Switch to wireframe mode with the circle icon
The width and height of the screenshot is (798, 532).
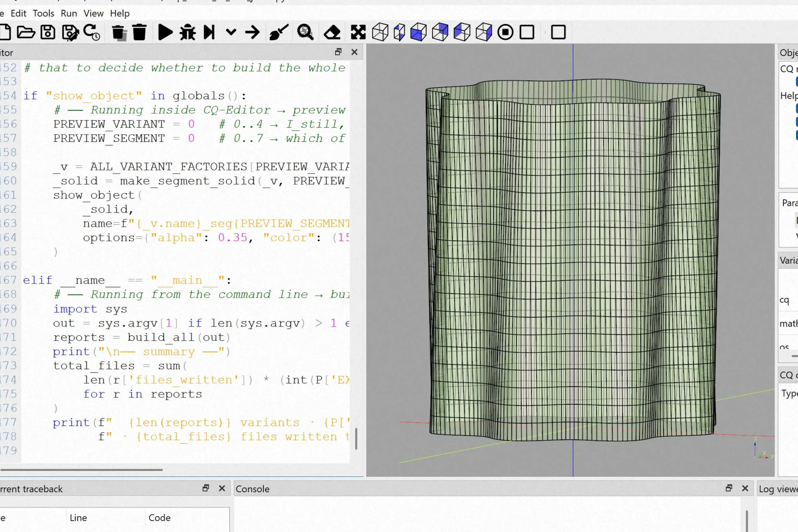click(505, 33)
